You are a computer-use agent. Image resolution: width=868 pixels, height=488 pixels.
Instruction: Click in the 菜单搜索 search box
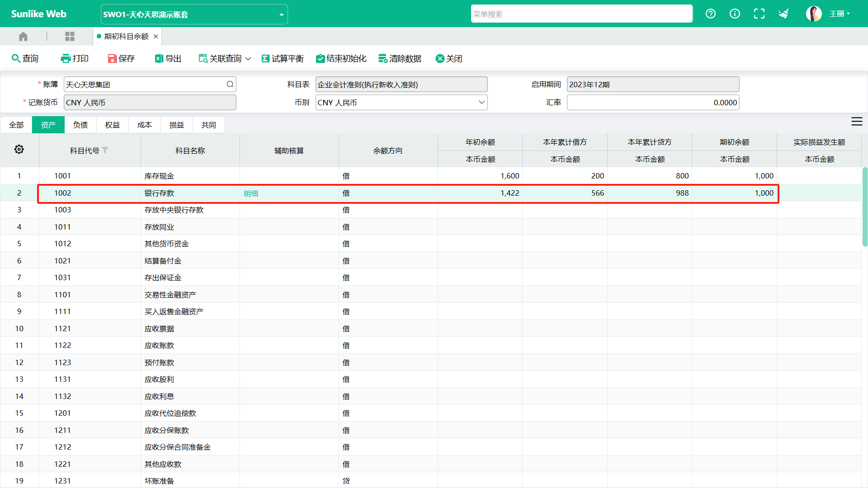(581, 14)
